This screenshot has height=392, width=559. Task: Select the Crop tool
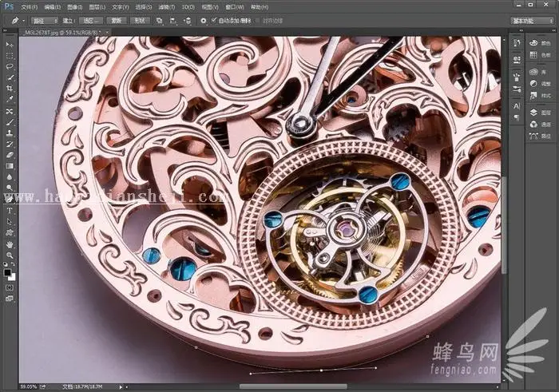[10, 89]
